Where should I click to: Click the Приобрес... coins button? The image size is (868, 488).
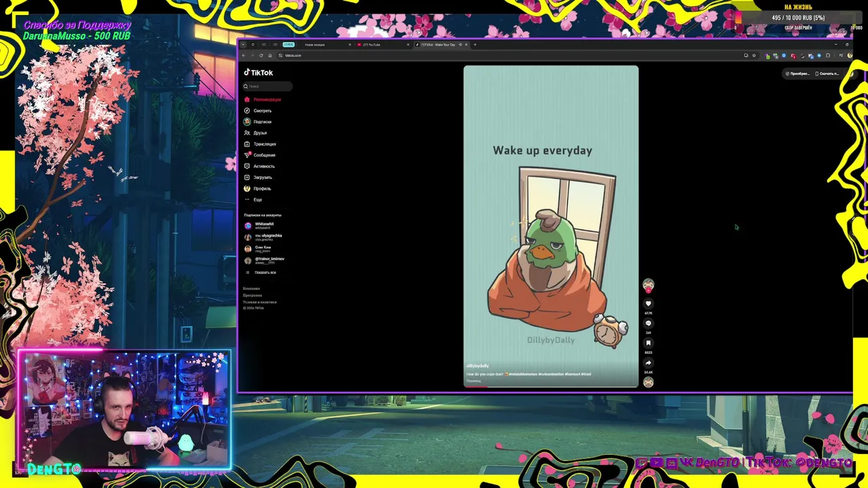[797, 74]
